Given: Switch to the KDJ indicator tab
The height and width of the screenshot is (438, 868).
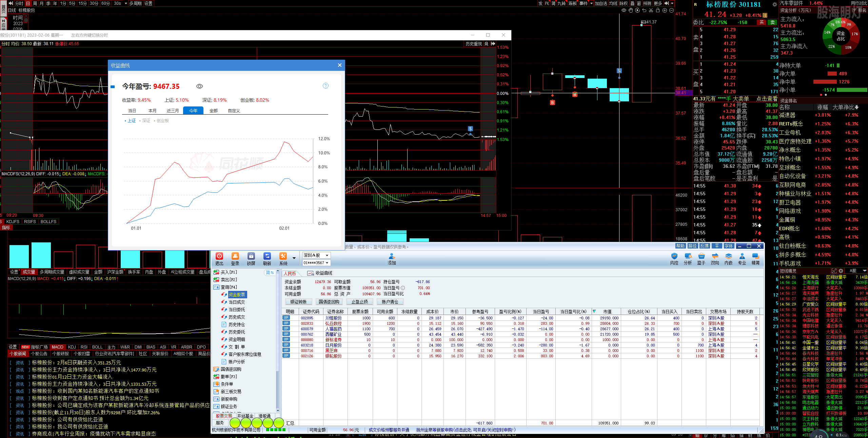Looking at the screenshot, I should click(72, 347).
